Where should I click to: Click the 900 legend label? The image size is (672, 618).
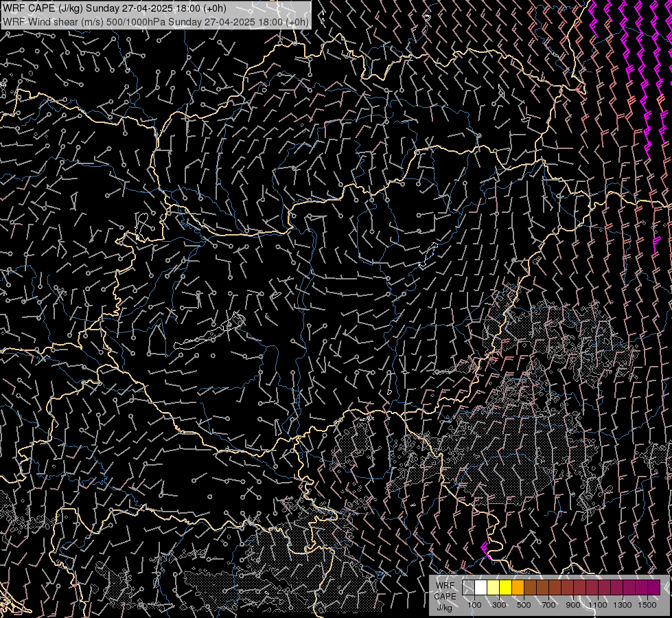tap(573, 605)
